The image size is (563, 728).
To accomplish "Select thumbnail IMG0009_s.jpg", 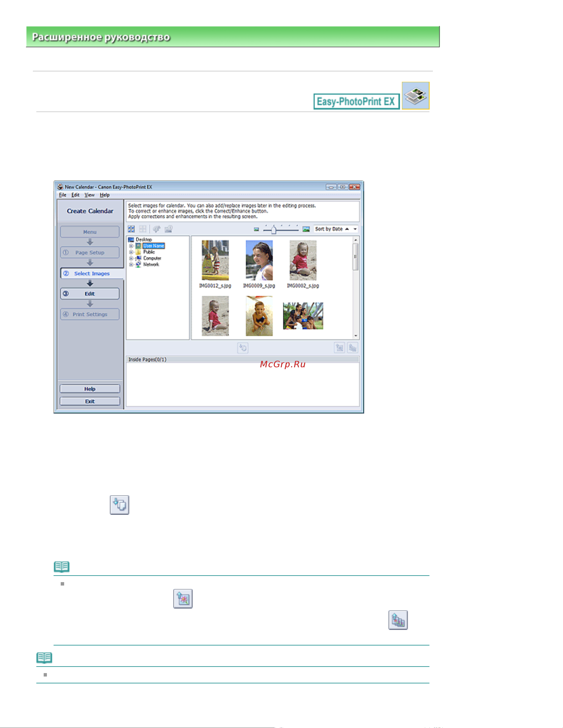I will coord(259,260).
